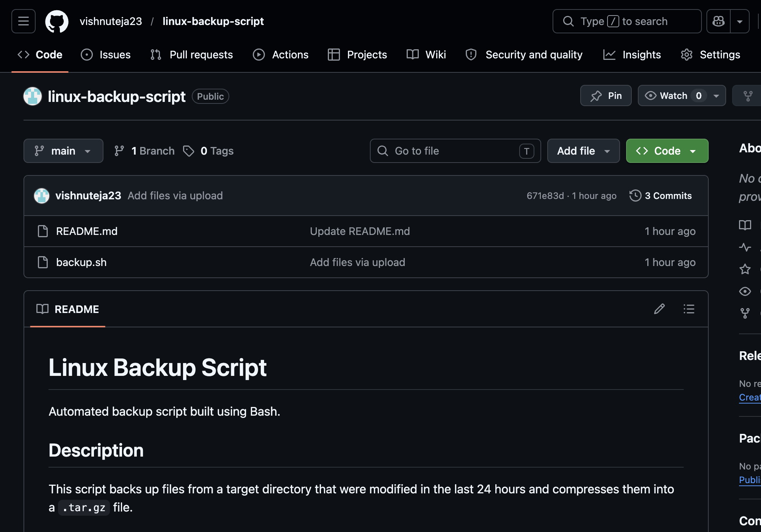The height and width of the screenshot is (532, 761).
Task: Click the GitHub Octocat logo
Action: click(57, 22)
